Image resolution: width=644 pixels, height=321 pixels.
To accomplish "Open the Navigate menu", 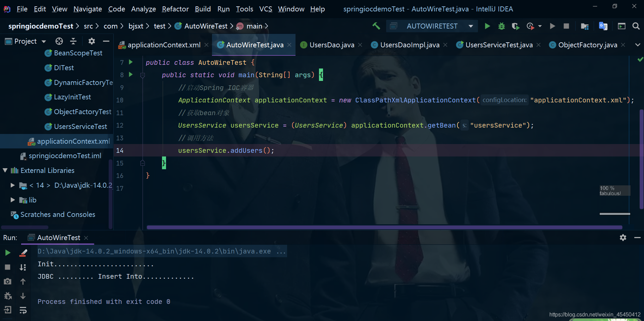I will point(88,9).
